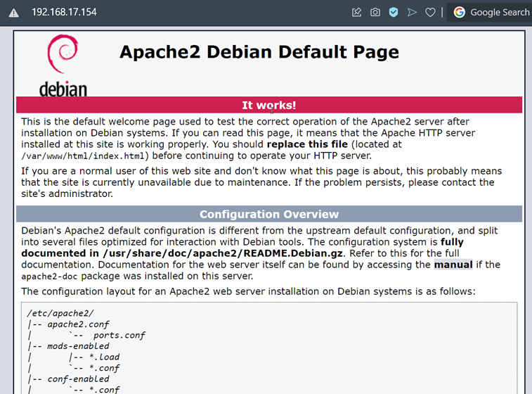Click the pencil edit icon in address bar
Viewport: 532px width, 394px height.
click(x=357, y=12)
